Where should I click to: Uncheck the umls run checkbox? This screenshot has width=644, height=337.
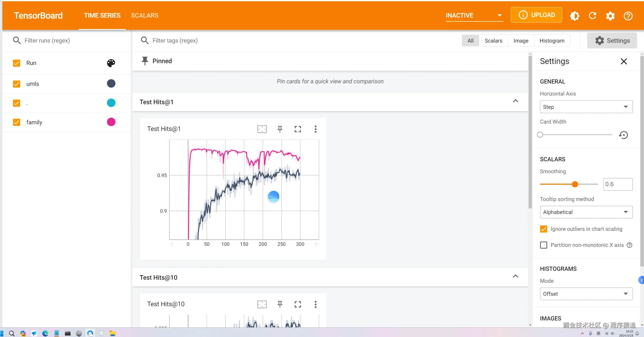click(17, 84)
